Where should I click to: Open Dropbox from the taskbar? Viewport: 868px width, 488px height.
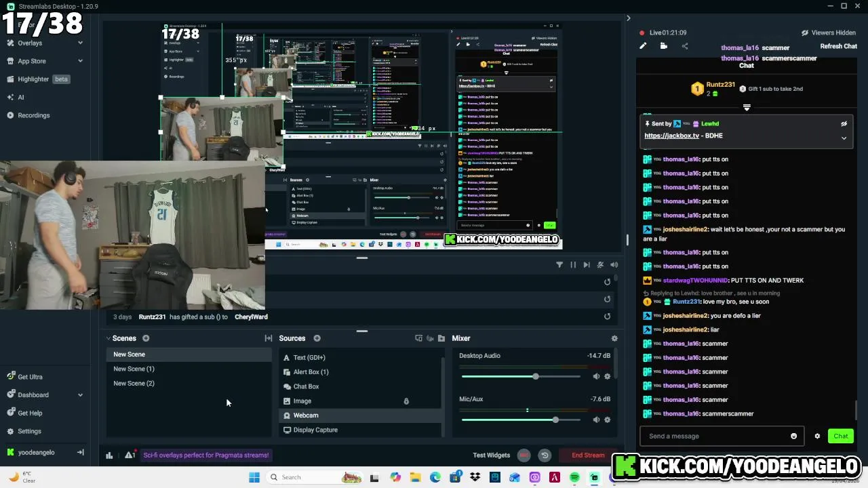point(475,478)
